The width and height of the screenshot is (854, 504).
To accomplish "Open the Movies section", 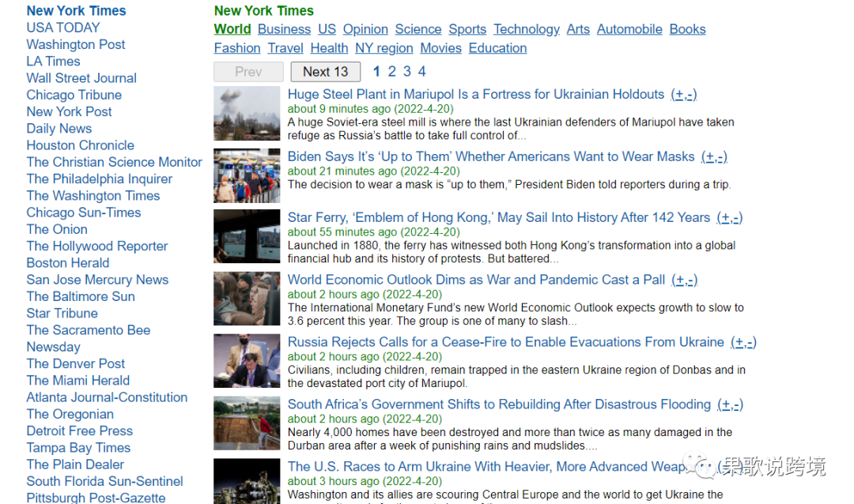I will [x=440, y=48].
